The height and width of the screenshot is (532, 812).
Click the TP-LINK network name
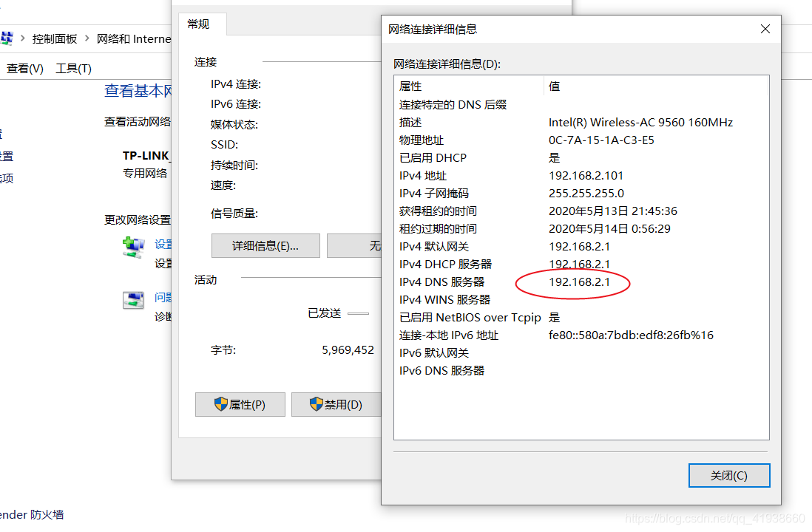146,156
